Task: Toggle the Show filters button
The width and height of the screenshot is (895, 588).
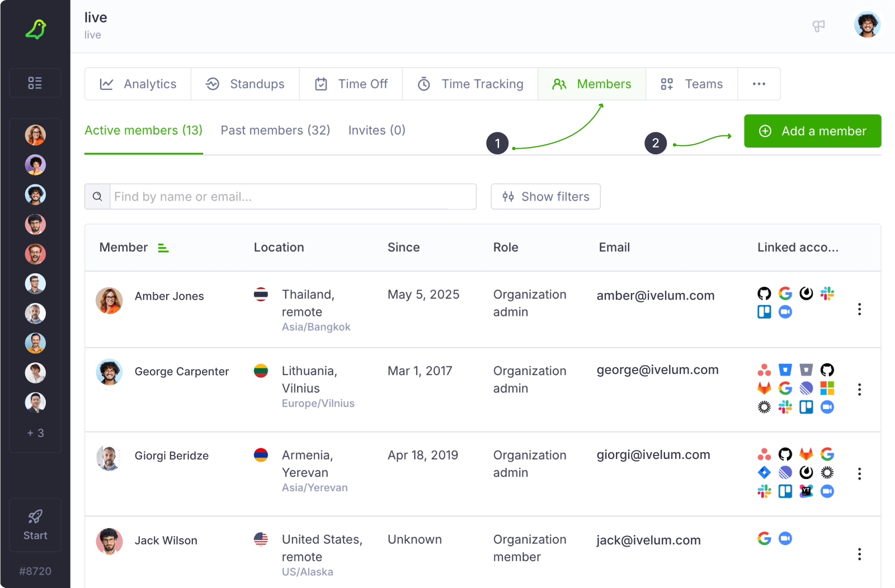Action: point(545,197)
